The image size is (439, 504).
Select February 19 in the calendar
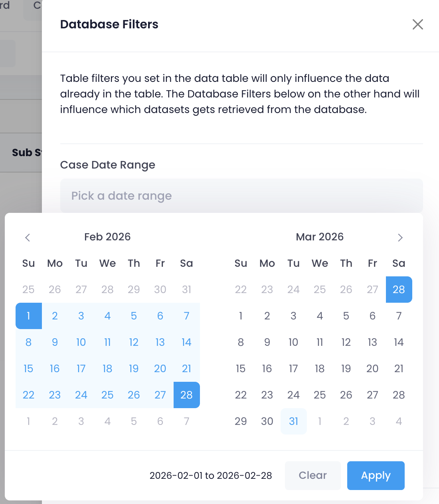pyautogui.click(x=134, y=369)
